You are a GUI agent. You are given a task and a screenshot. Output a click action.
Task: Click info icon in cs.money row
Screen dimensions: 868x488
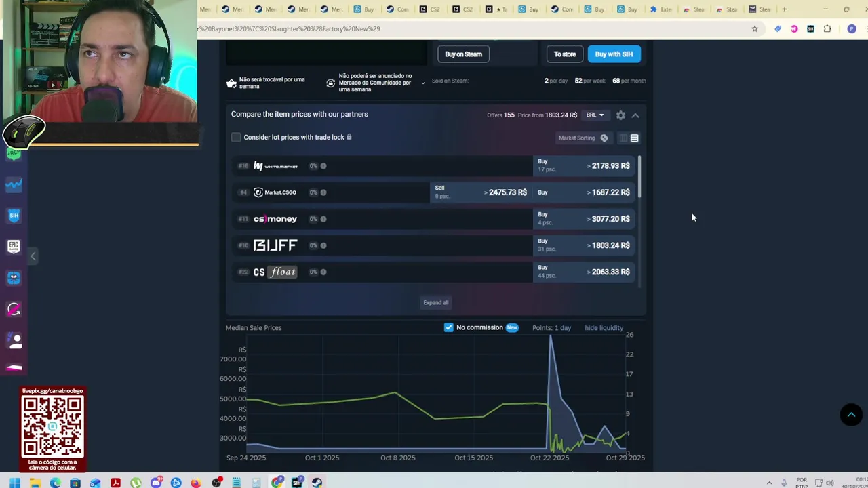point(323,219)
